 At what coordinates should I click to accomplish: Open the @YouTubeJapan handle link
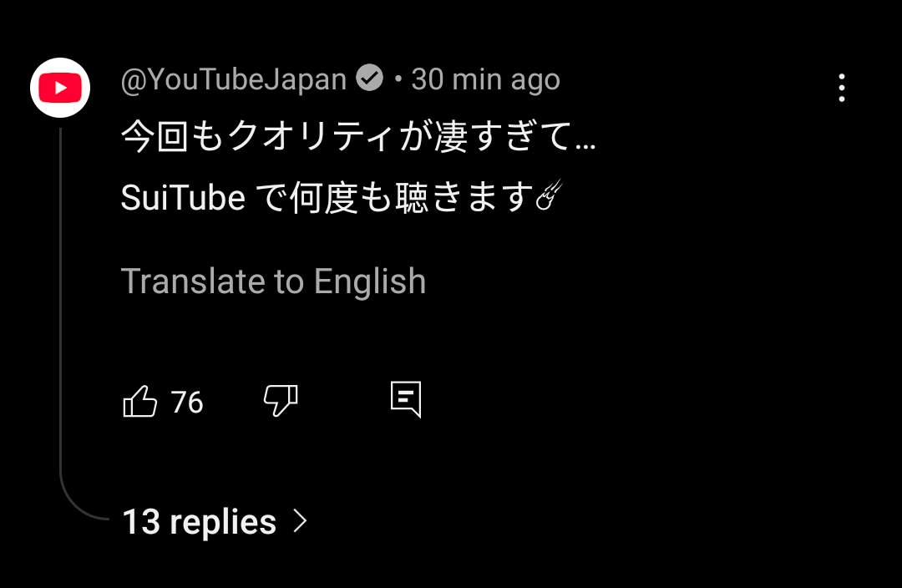point(234,80)
